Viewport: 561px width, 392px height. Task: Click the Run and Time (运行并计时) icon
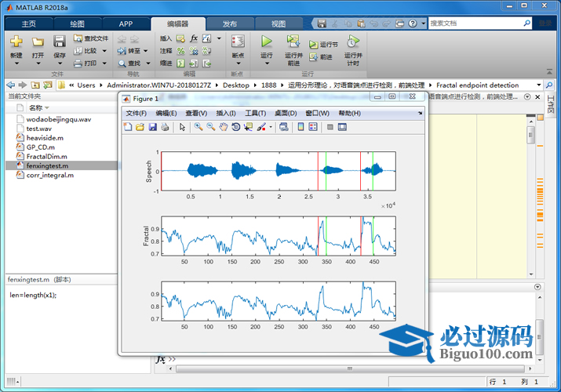(x=353, y=42)
